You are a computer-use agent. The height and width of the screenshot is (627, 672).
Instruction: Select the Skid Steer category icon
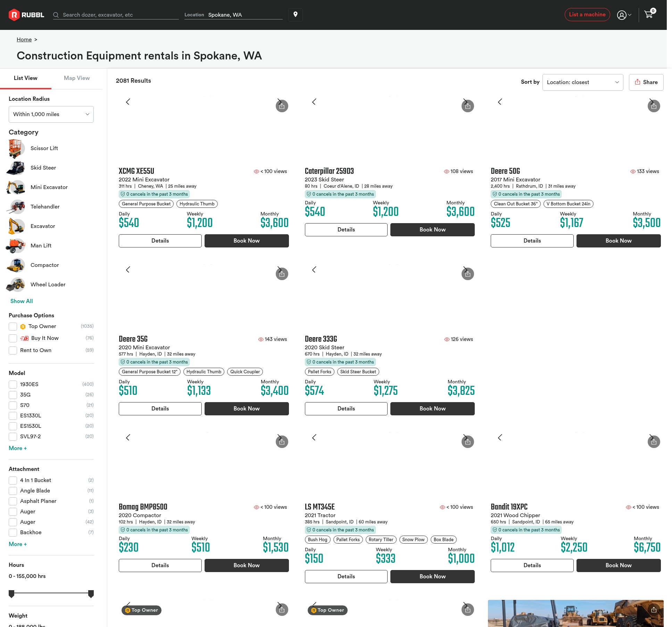coord(15,168)
